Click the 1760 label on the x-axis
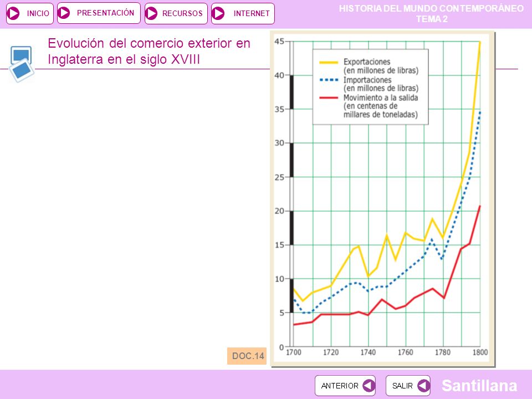The height and width of the screenshot is (399, 532). coord(406,352)
